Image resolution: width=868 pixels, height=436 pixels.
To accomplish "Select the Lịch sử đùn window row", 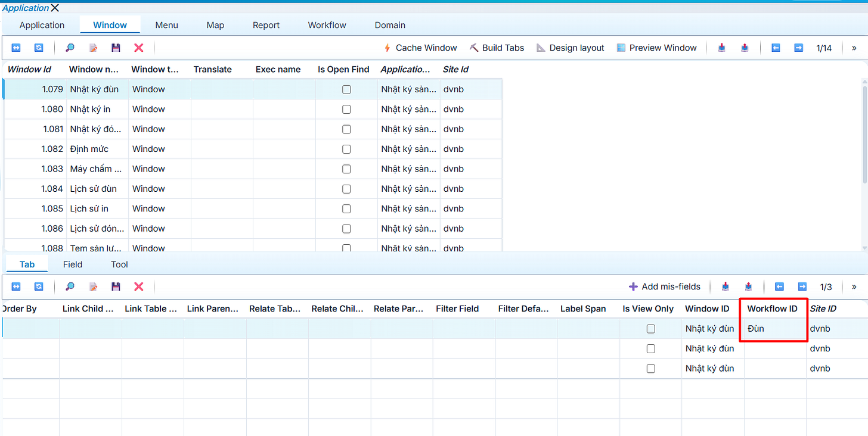I will click(253, 189).
